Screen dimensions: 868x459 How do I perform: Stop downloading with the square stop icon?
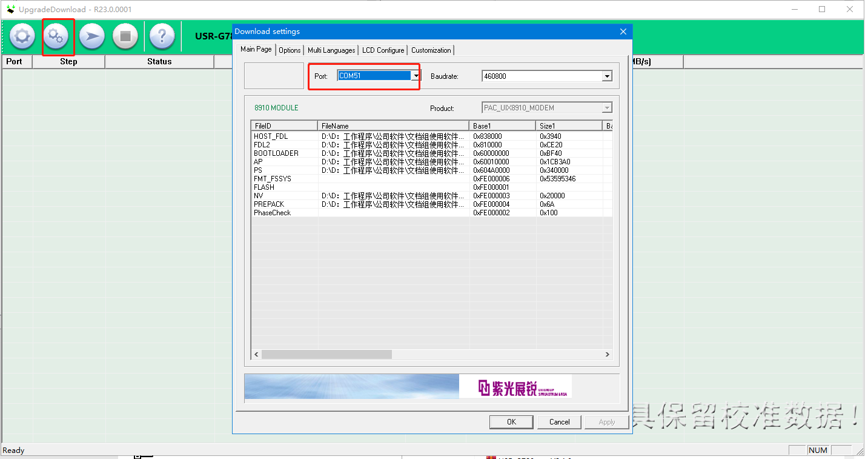125,37
